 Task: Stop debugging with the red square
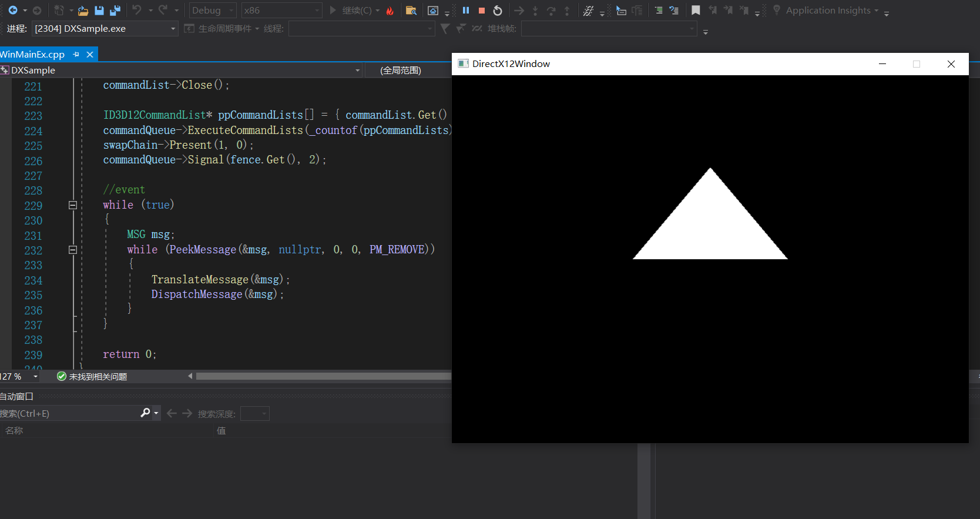(x=482, y=11)
